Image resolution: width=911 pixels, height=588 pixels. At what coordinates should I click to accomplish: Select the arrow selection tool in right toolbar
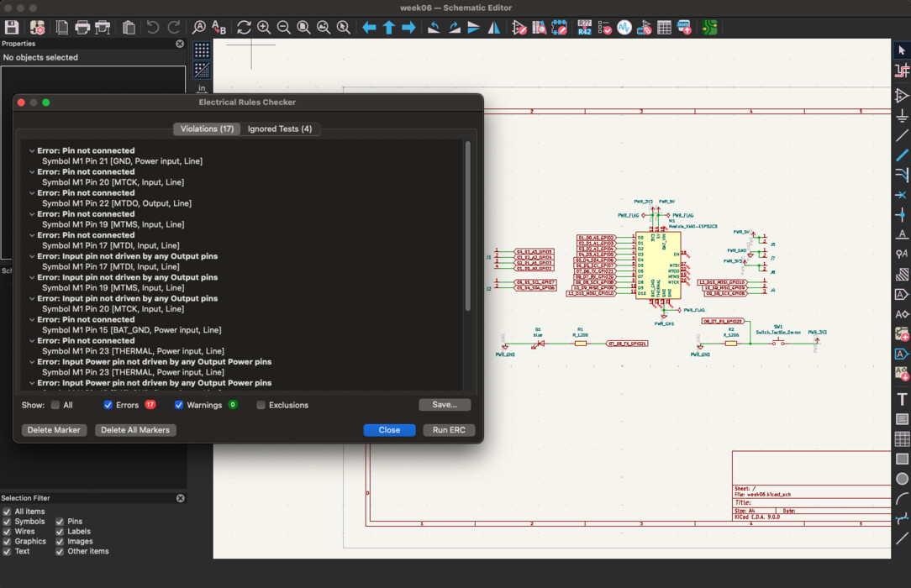[x=902, y=50]
